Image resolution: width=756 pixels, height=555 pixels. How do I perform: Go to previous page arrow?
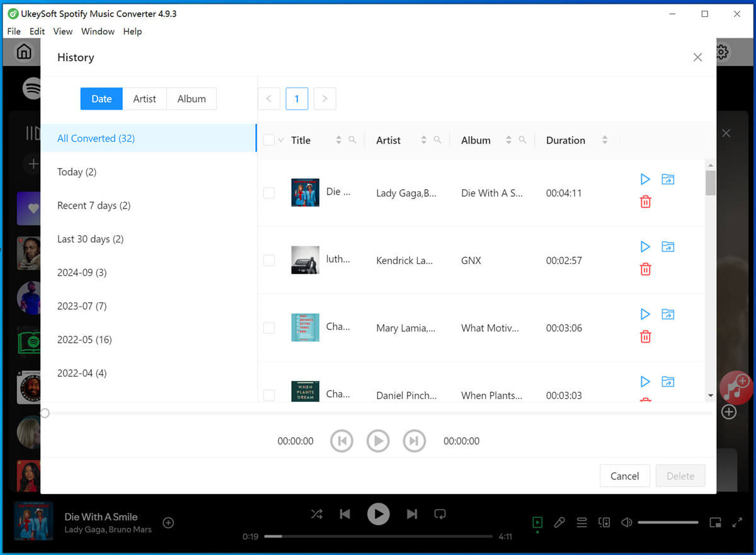[269, 99]
